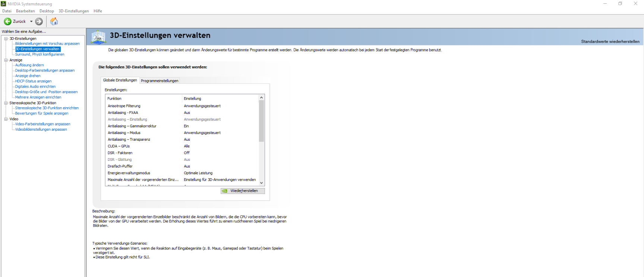Open Video-Farbeinstellungen anpassen
Viewport: 644px width, 277px height.
(x=42, y=124)
